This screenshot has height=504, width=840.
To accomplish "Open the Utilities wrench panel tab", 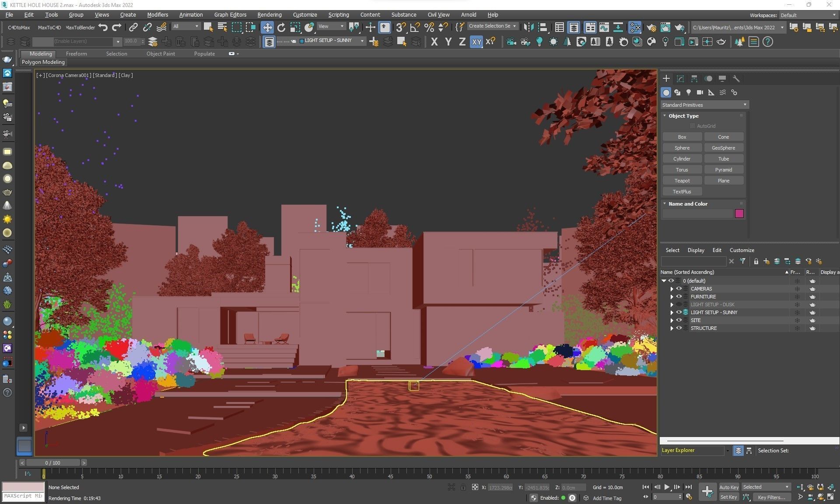I will [736, 79].
